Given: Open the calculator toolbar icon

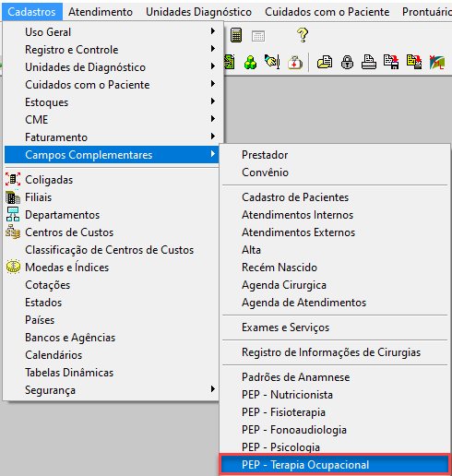Looking at the screenshot, I should pos(236,35).
